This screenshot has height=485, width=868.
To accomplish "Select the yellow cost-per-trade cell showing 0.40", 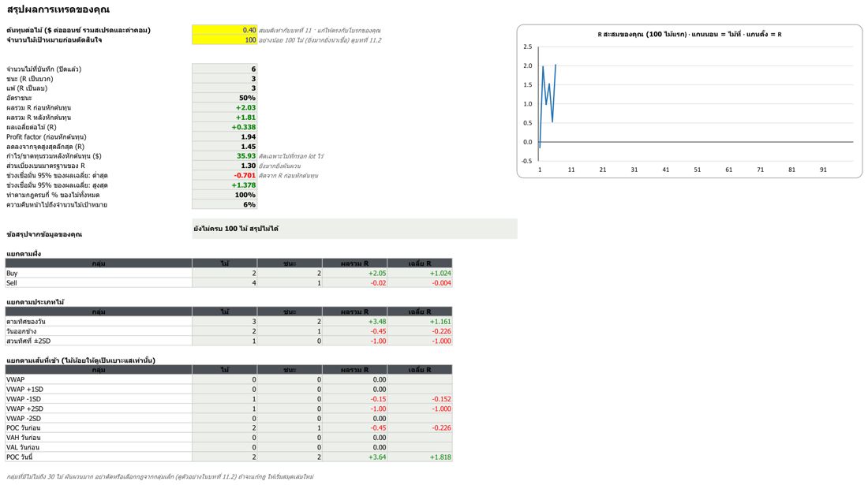I will tap(224, 30).
